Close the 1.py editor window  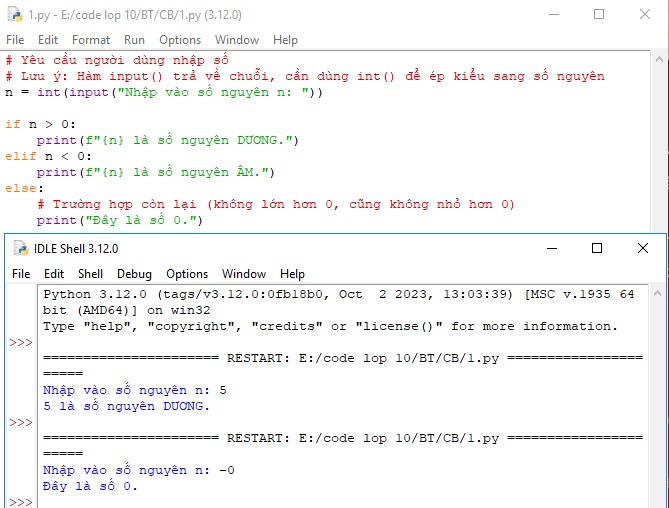point(645,14)
